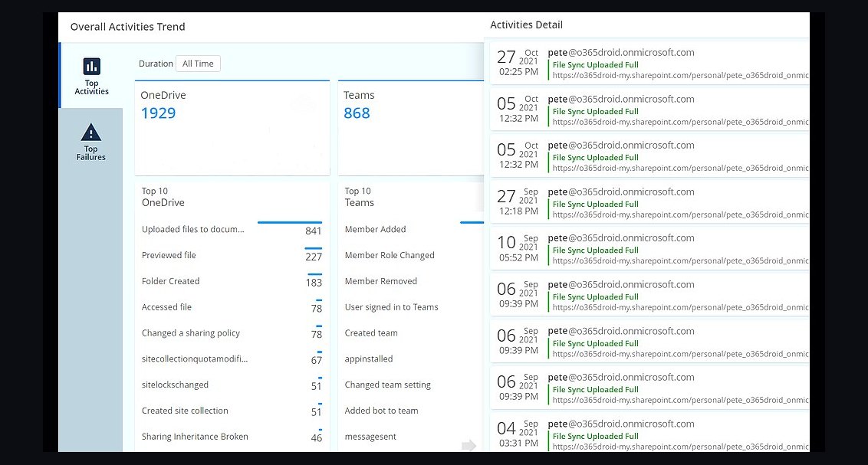The width and height of the screenshot is (868, 465).
Task: Switch to the Top Failures tab
Action: click(x=90, y=142)
